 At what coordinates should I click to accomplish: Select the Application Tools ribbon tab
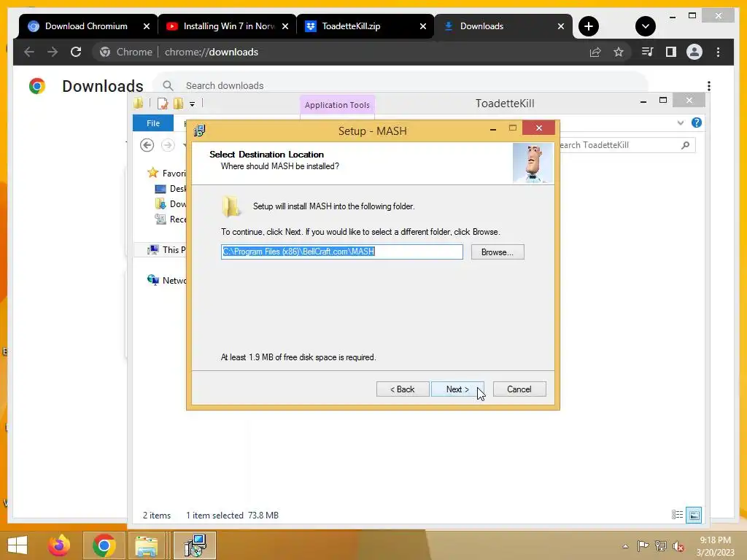point(337,105)
